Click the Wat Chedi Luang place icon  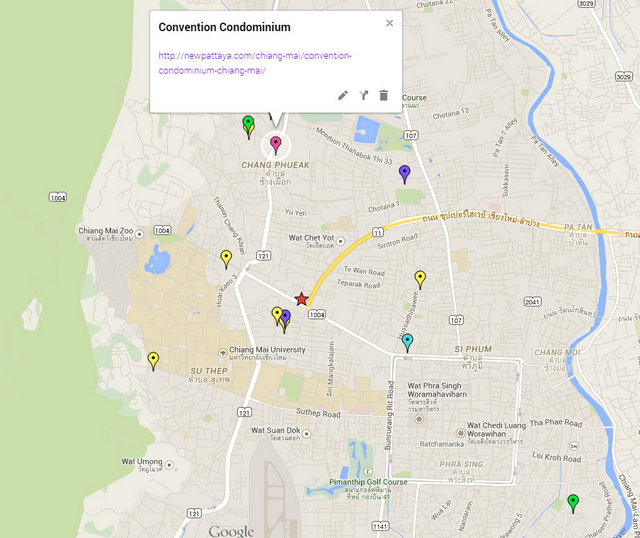pyautogui.click(x=460, y=433)
